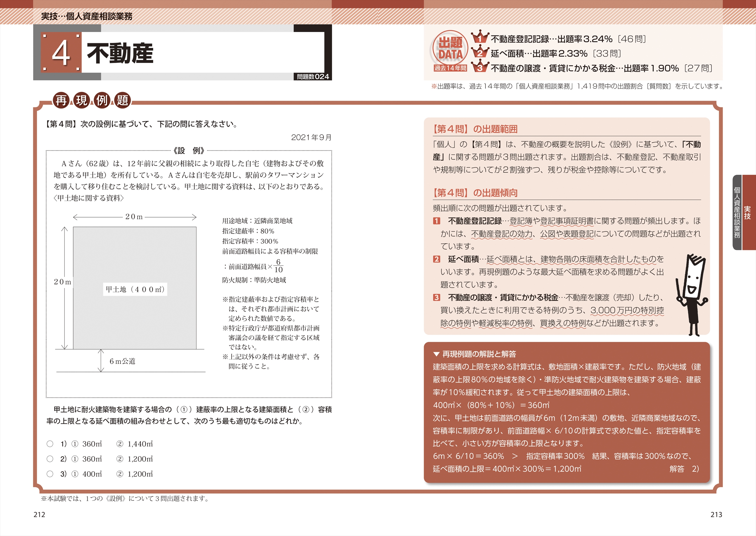Select radio button for answer option 3)

(50, 474)
